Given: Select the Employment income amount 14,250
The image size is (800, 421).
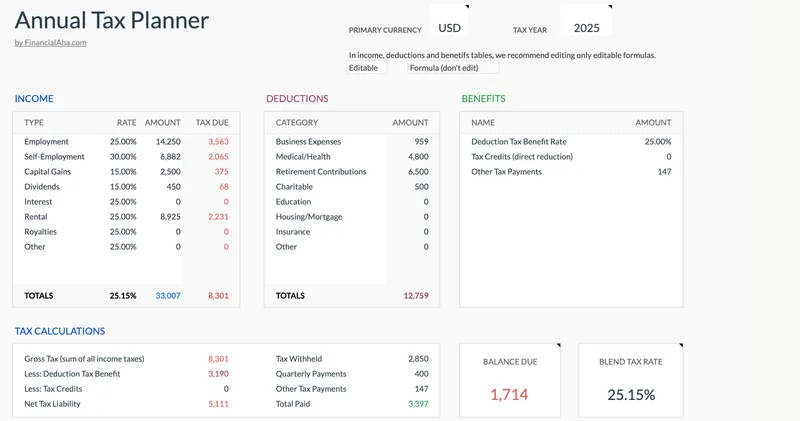Looking at the screenshot, I should pyautogui.click(x=168, y=142).
